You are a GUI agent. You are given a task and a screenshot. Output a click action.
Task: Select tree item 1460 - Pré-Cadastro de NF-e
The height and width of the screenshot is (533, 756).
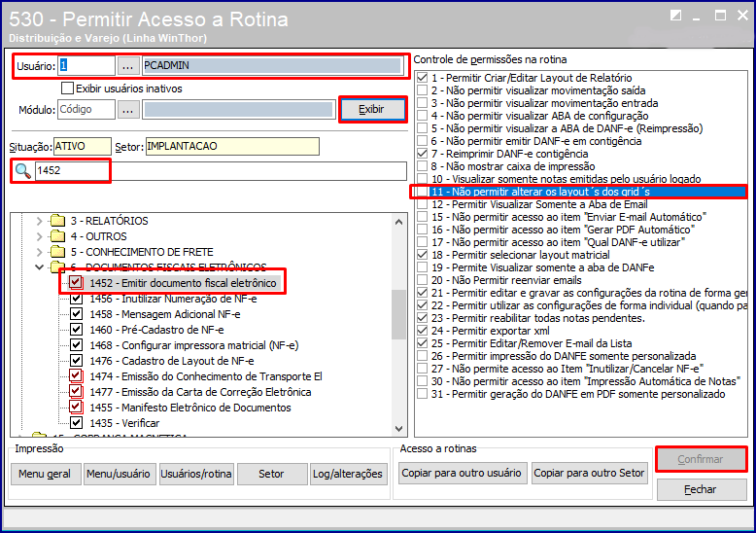[x=156, y=330]
